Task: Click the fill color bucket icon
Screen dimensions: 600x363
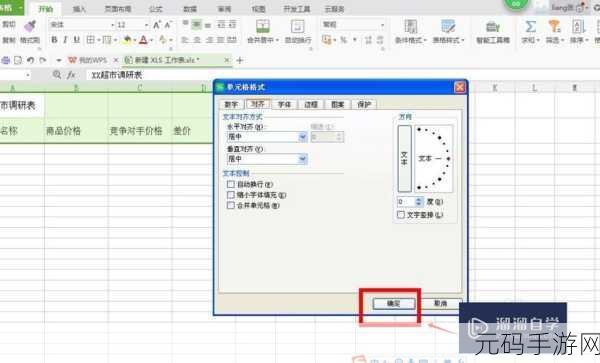Action: 127,39
